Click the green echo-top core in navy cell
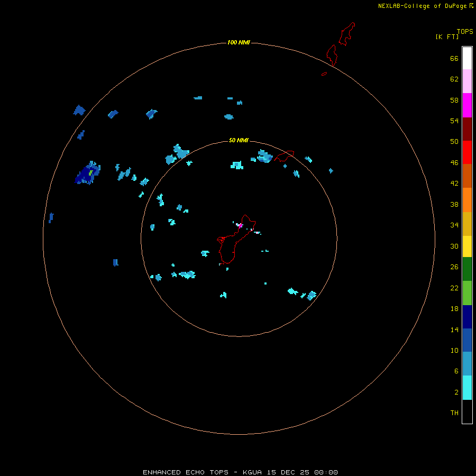This screenshot has width=476, height=476. (90, 172)
